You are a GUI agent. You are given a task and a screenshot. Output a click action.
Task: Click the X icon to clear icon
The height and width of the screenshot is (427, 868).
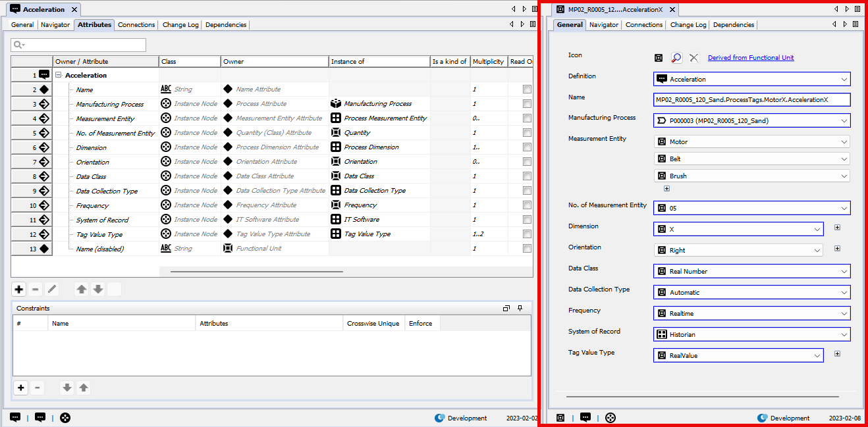point(693,58)
